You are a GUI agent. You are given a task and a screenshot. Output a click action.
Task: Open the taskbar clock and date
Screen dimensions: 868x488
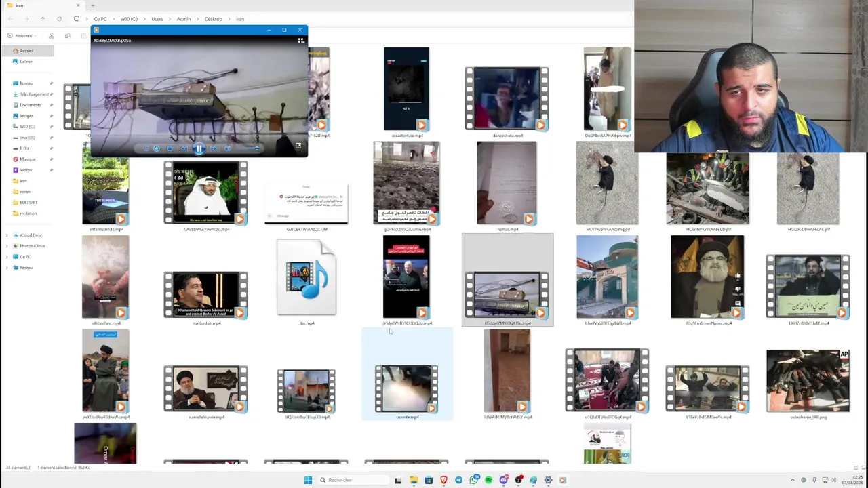pyautogui.click(x=852, y=480)
